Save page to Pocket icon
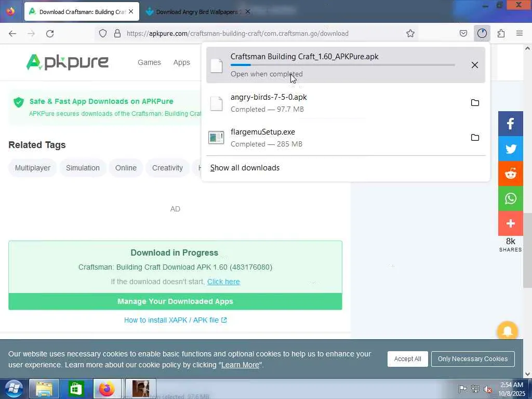The image size is (532, 399). pyautogui.click(x=463, y=33)
